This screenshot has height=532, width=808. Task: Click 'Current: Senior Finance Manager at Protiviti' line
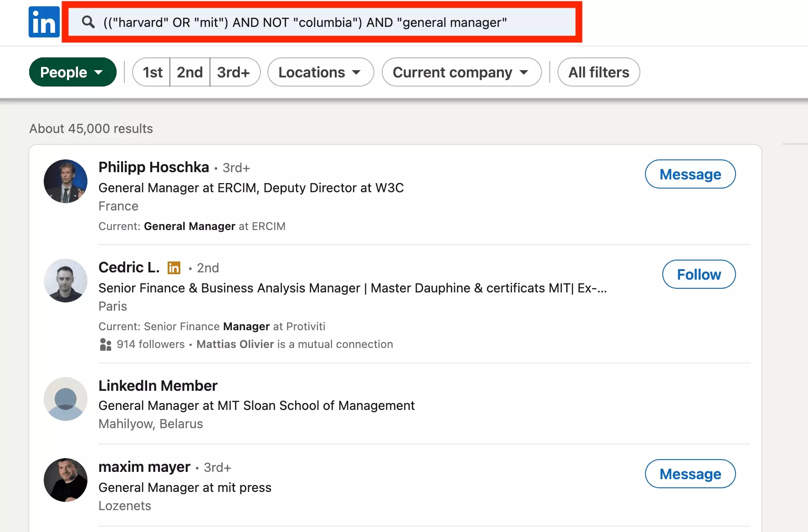(x=212, y=327)
